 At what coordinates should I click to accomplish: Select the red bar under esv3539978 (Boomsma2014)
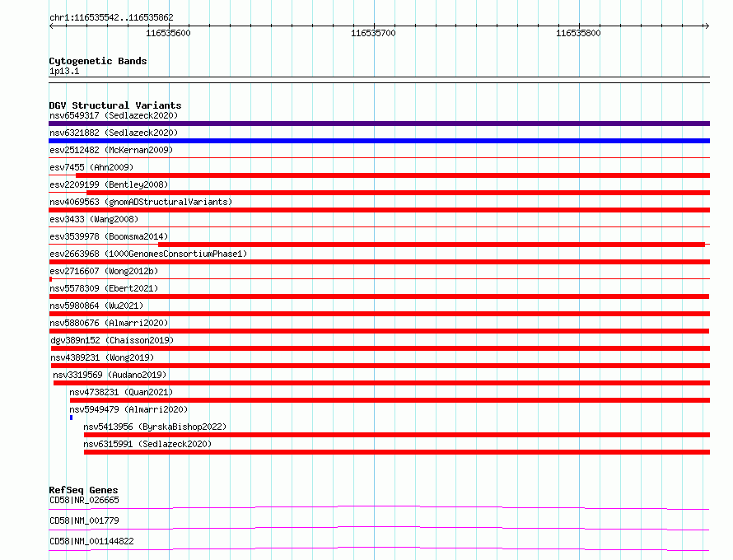click(x=432, y=245)
